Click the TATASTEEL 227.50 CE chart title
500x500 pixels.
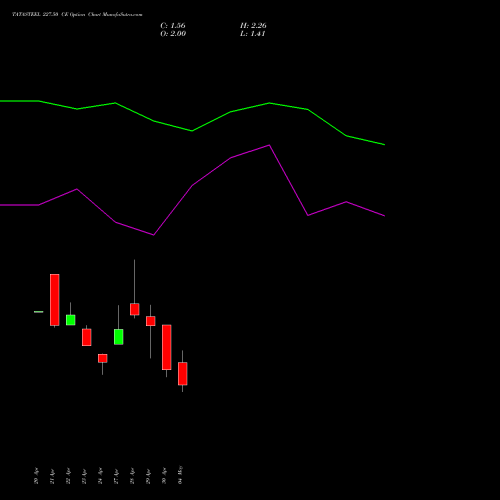[x=77, y=15]
